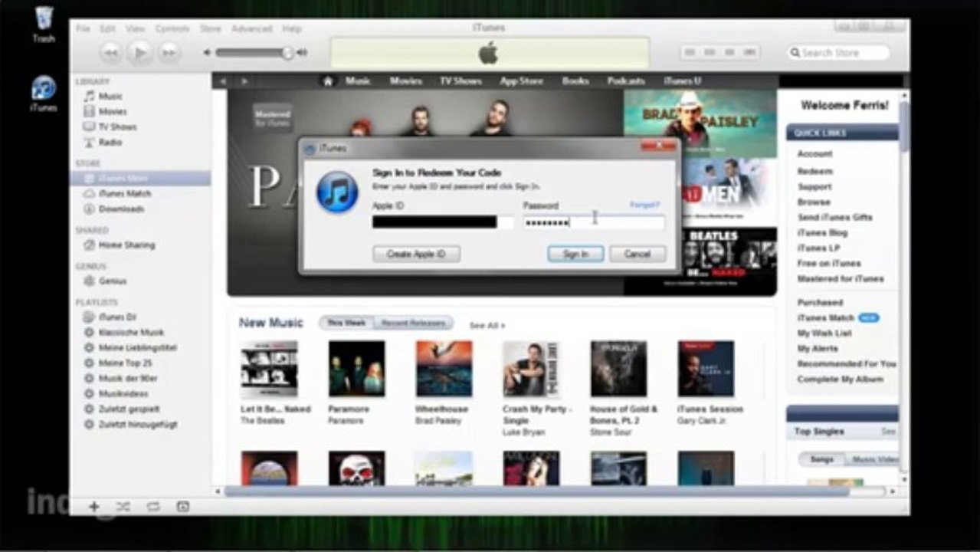Viewport: 980px width, 552px height.
Task: Click the Klassische Musik smart playlist gear icon
Action: tap(89, 332)
